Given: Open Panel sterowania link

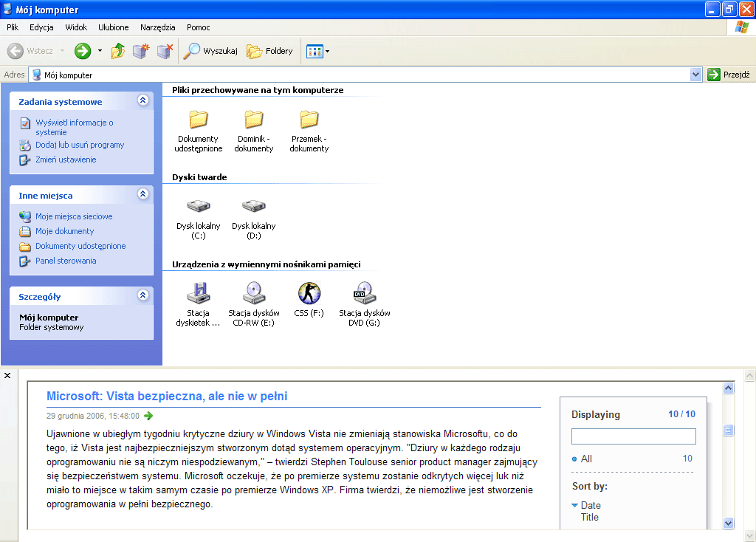Looking at the screenshot, I should tap(66, 261).
